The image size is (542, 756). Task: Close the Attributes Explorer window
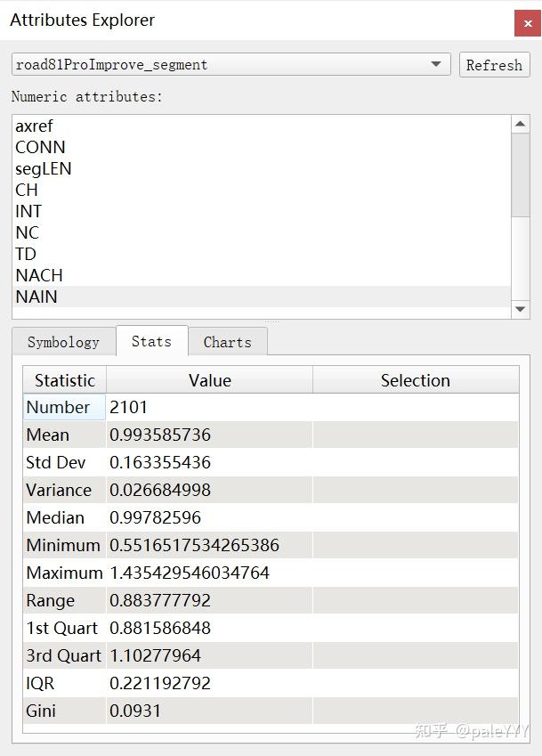point(528,23)
